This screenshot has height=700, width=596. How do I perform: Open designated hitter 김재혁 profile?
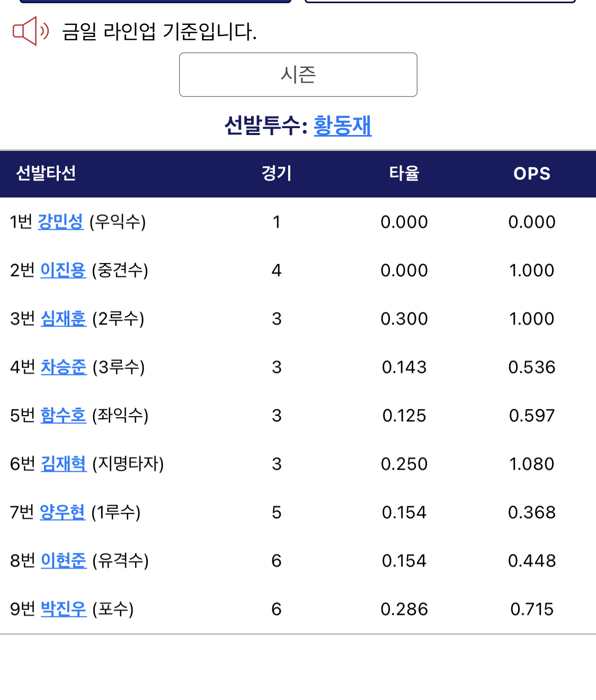pos(64,464)
